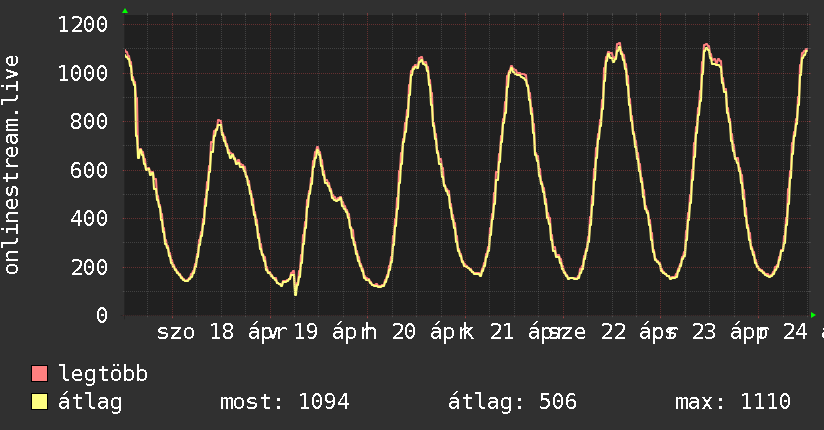Click the "szo" day label on X axis
Image resolution: width=824 pixels, height=430 pixels.
click(176, 332)
